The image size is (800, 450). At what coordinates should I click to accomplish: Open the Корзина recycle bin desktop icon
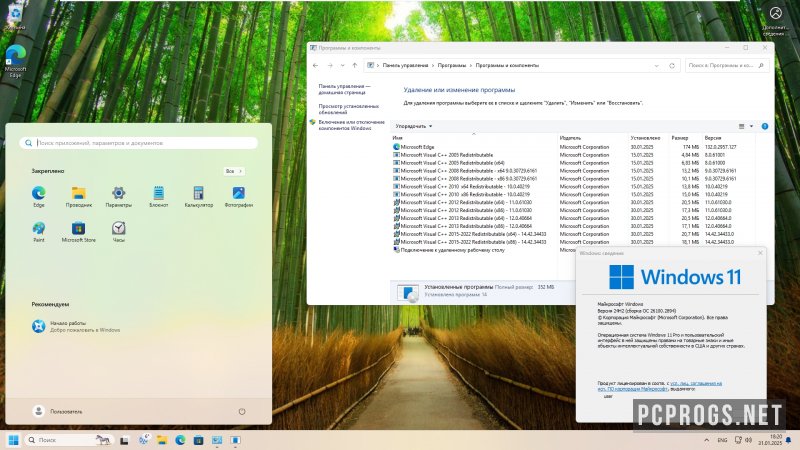coord(14,18)
